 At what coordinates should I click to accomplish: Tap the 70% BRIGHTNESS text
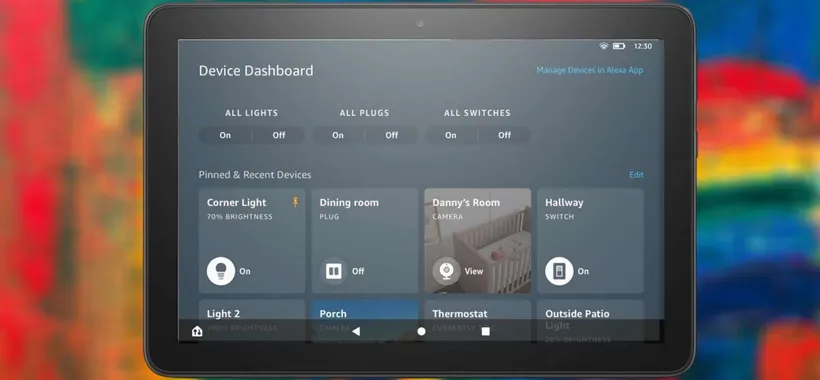[240, 216]
